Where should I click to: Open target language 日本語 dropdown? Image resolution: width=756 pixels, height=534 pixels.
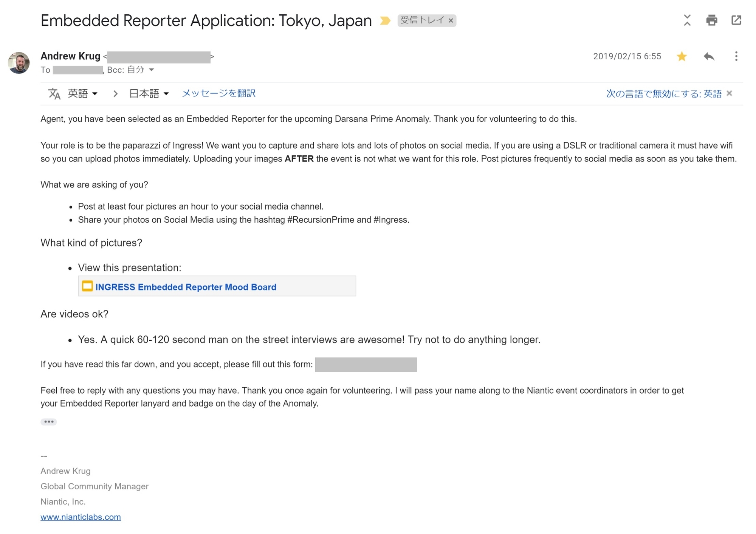[x=149, y=93]
